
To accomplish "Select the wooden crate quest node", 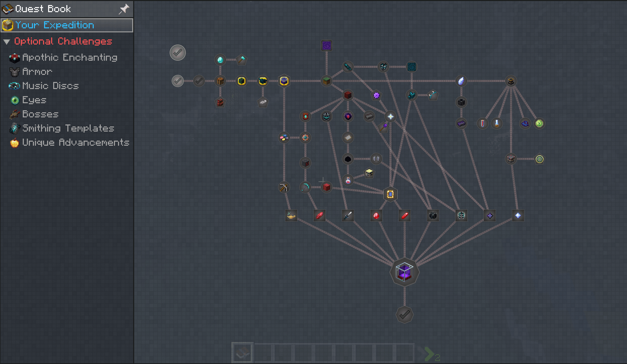I will pos(220,81).
